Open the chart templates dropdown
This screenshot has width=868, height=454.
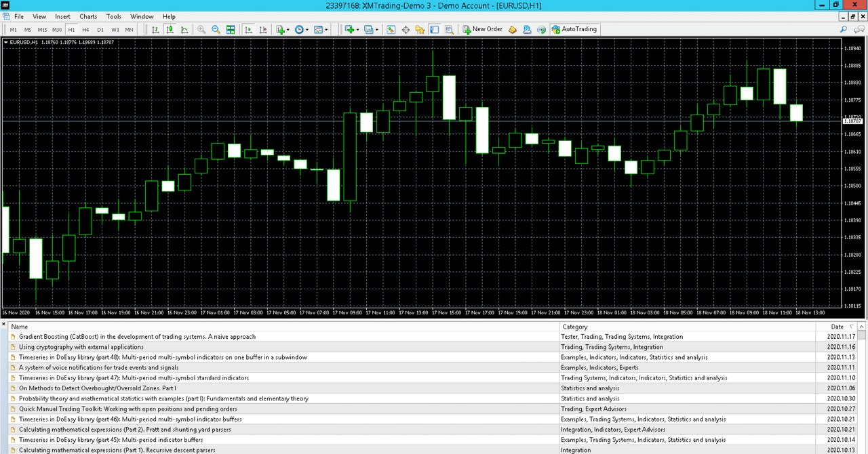[x=318, y=29]
